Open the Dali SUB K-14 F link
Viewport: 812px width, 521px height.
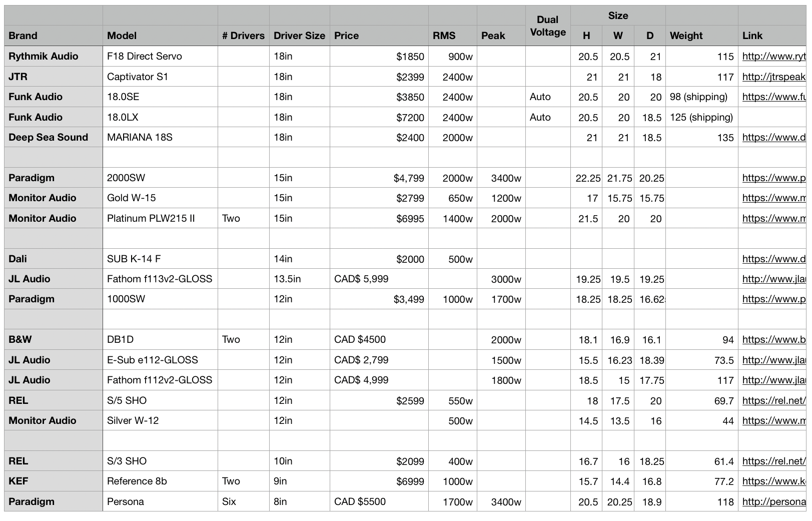[773, 259]
